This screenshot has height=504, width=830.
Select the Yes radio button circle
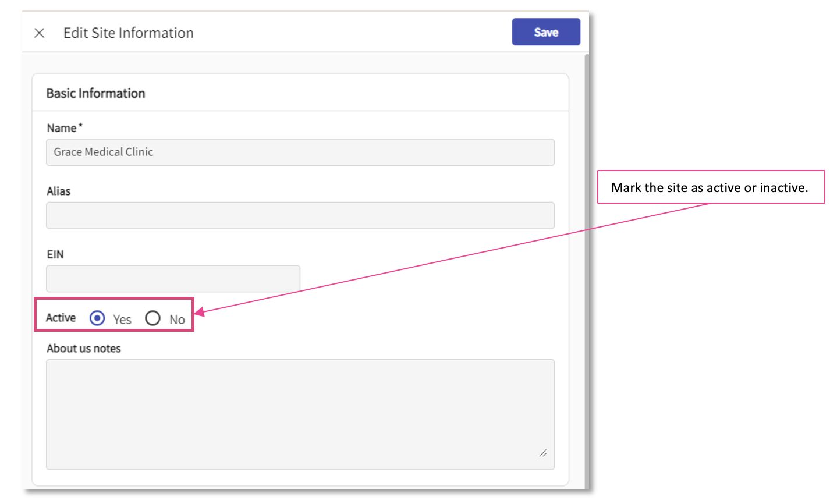(97, 318)
